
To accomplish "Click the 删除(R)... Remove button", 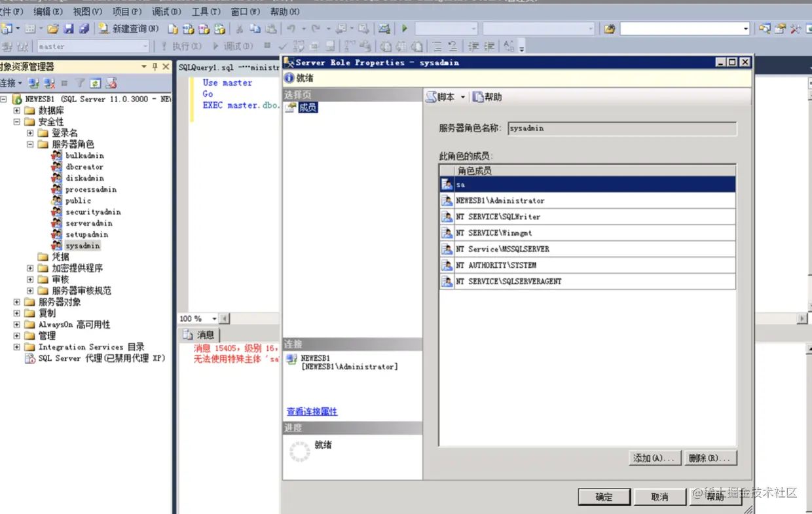I will 710,458.
